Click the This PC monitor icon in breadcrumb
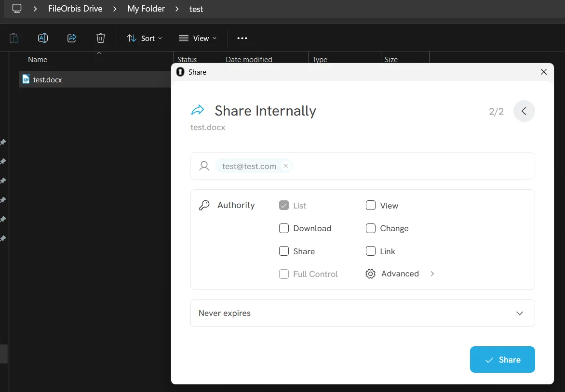The width and height of the screenshot is (565, 392). tap(17, 8)
